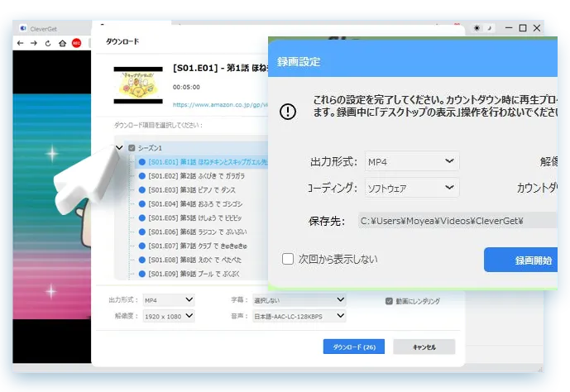The image size is (570, 392).
Task: Click the red REC record icon
Action: [76, 43]
